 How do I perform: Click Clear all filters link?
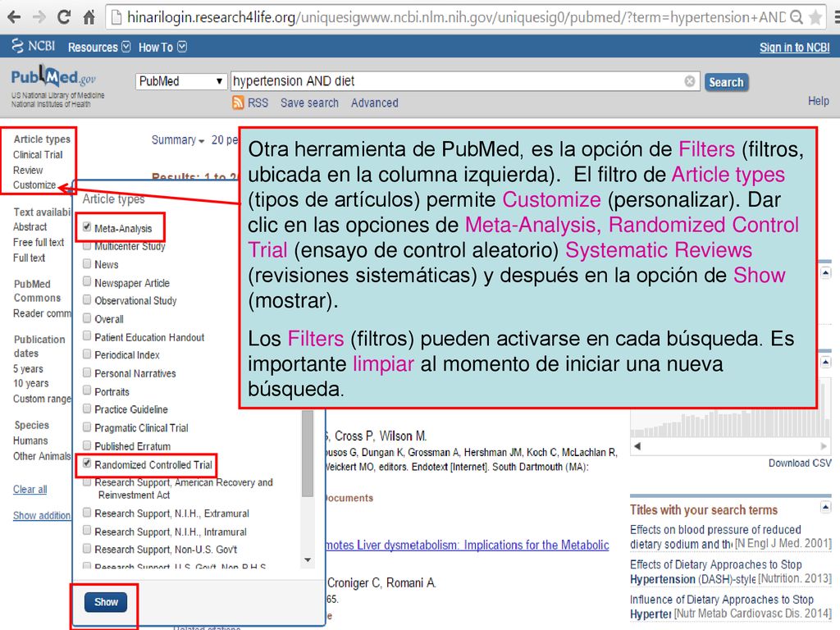[x=30, y=490]
